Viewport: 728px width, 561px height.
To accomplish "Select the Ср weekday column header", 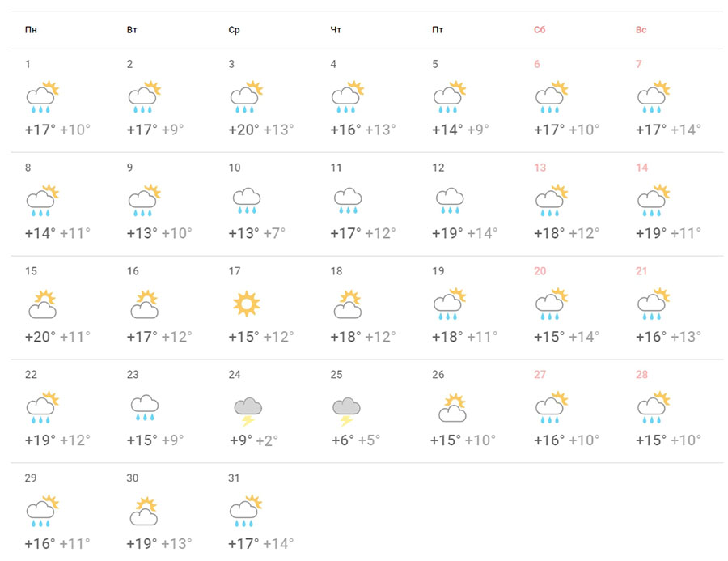I will (234, 31).
